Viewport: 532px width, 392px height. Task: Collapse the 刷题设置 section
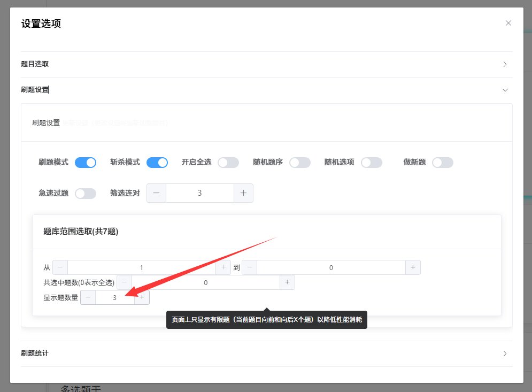coord(505,90)
